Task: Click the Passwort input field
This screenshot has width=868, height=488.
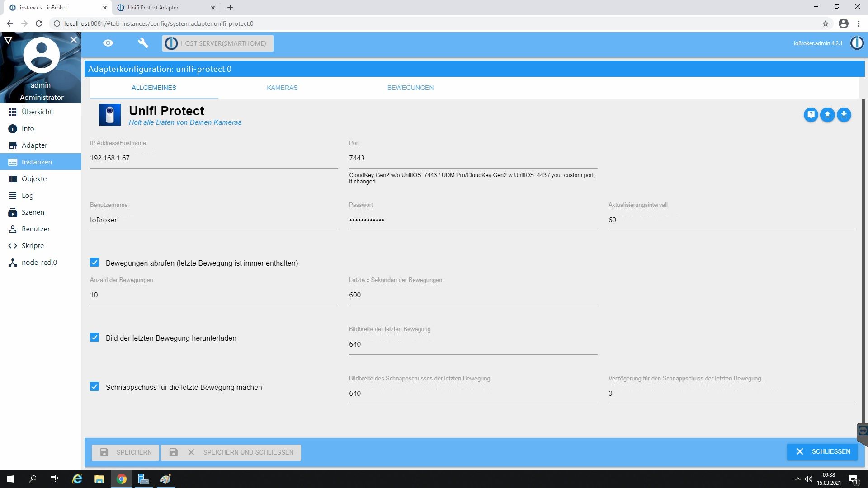Action: 473,220
